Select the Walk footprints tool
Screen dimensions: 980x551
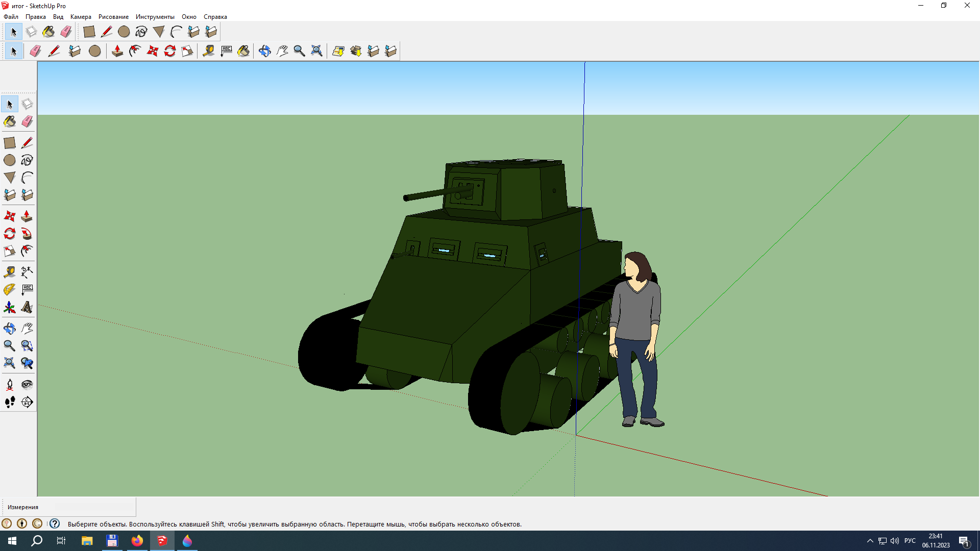coord(9,402)
